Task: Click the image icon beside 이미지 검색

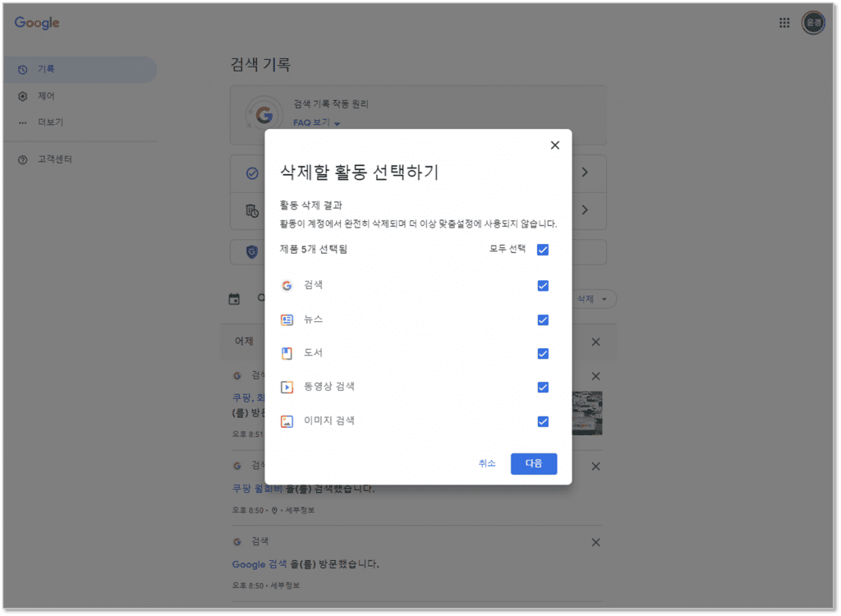Action: 287,421
